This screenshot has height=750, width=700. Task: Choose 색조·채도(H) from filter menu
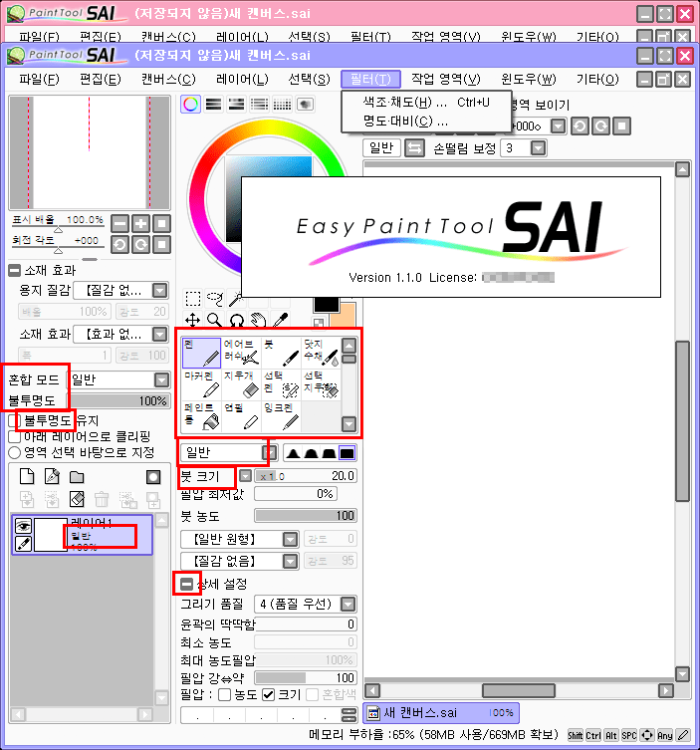pos(426,103)
